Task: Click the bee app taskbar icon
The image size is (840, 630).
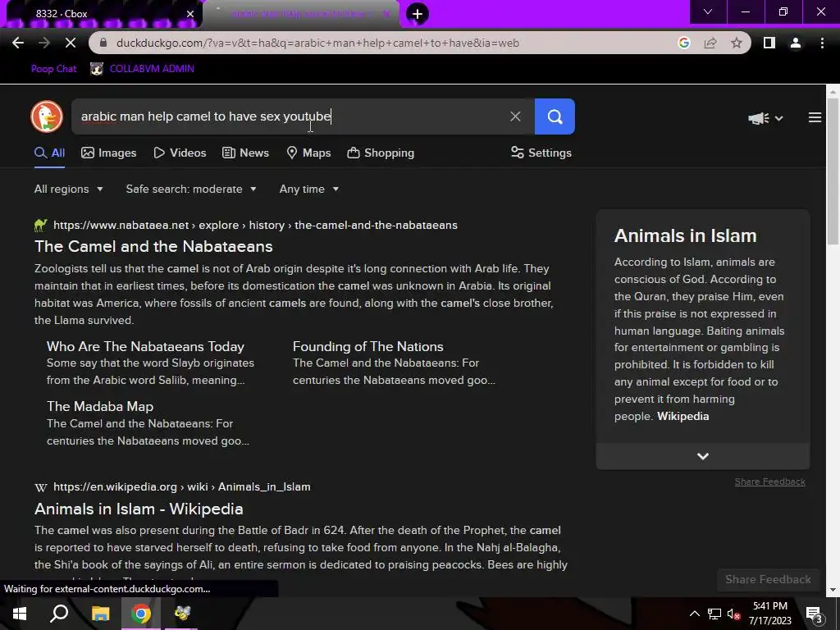Action: (182, 614)
